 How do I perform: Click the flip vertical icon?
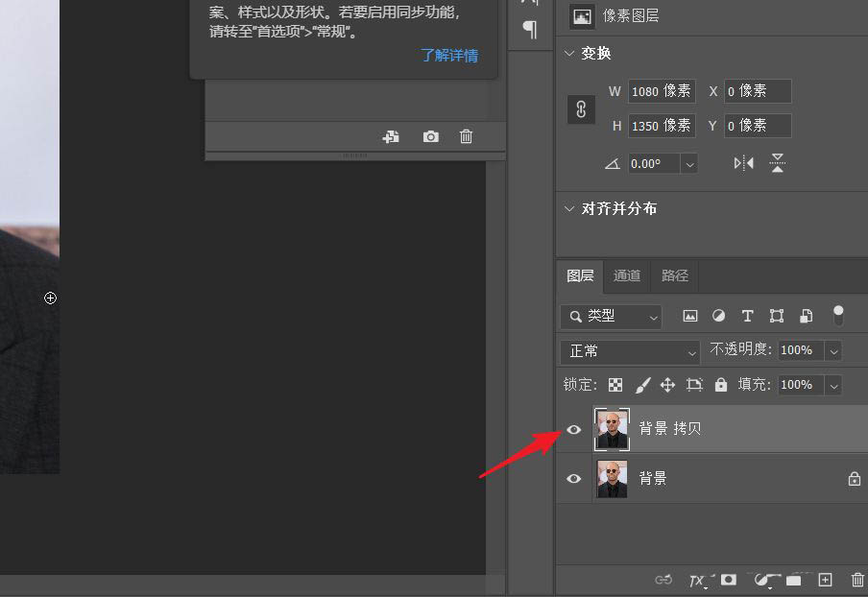pos(777,163)
